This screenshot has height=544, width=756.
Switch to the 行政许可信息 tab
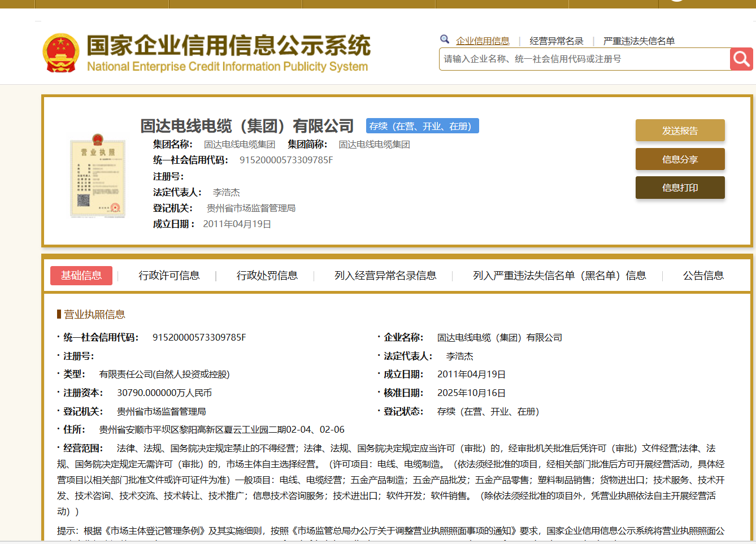tap(169, 276)
